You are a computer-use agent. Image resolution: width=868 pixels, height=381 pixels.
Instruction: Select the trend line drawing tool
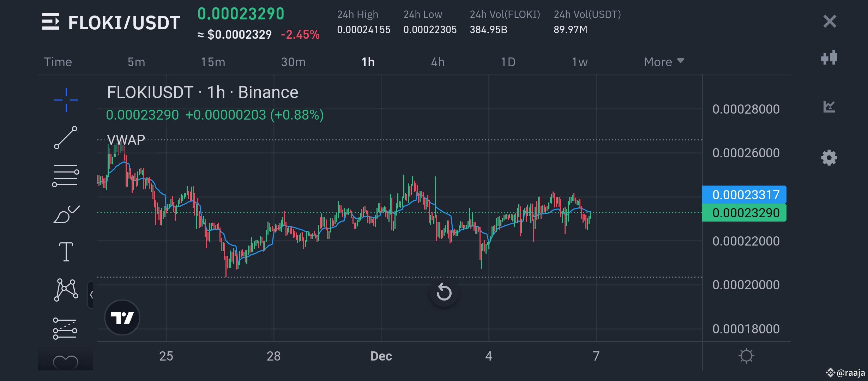(66, 138)
